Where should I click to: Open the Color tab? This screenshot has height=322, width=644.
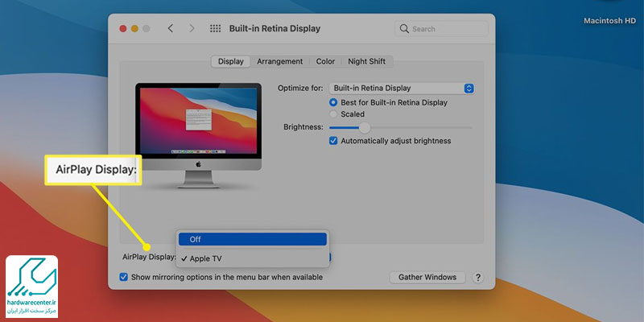click(x=325, y=62)
